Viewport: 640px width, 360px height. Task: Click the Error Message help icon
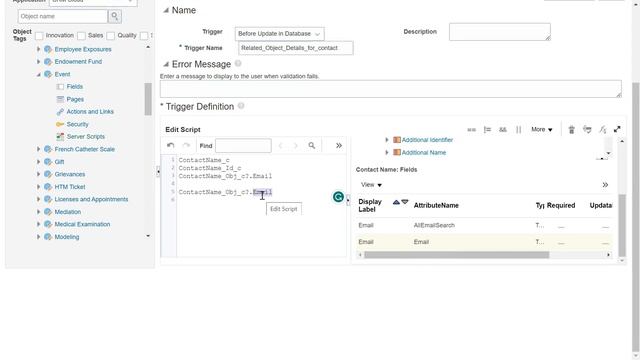(x=238, y=64)
